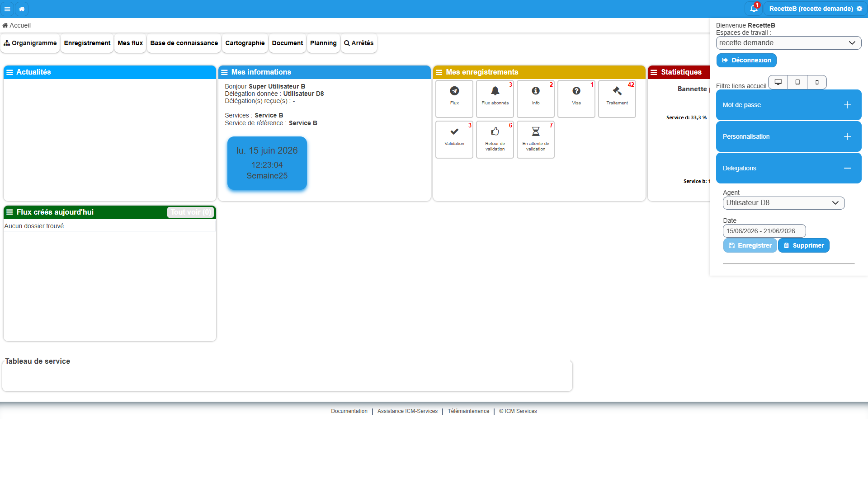Open the notifications bell icon
This screenshot has width=868, height=488.
pyautogui.click(x=753, y=9)
